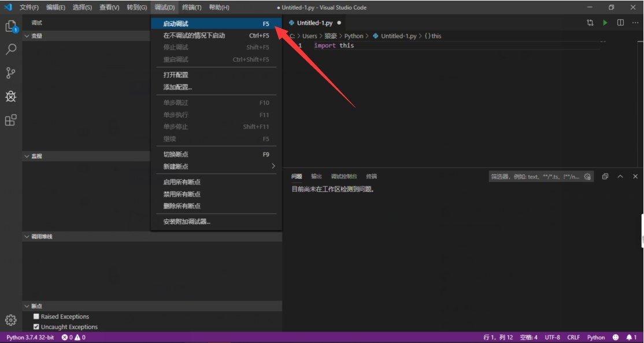Open the Source Control icon

click(x=10, y=73)
